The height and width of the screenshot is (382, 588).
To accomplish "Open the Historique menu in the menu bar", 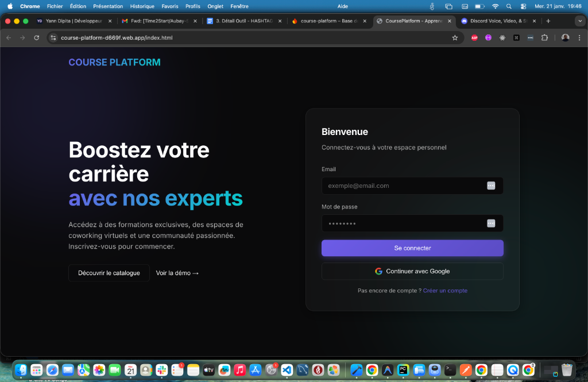I will click(x=142, y=6).
